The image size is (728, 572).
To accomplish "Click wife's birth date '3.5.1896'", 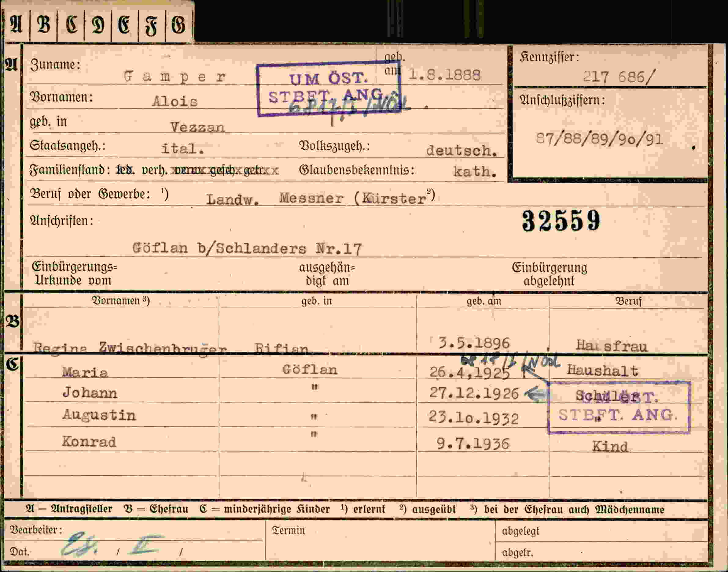I will click(x=474, y=343).
